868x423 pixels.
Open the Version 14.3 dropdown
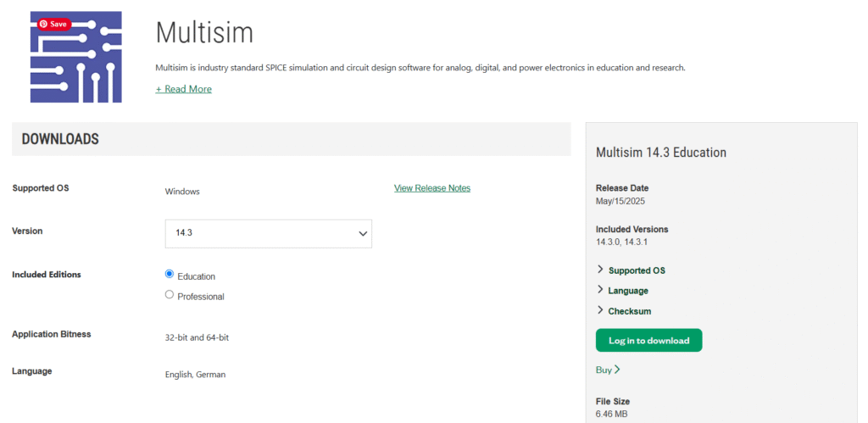pos(269,234)
